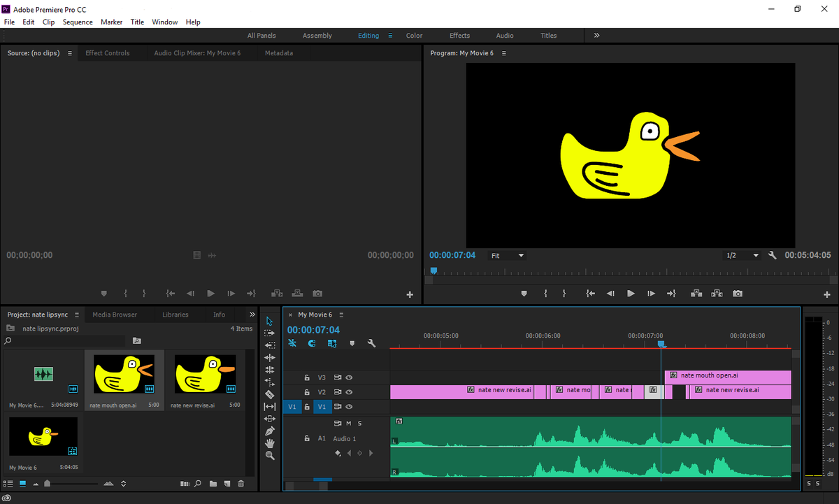
Task: Toggle V3 track lock
Action: tap(306, 377)
